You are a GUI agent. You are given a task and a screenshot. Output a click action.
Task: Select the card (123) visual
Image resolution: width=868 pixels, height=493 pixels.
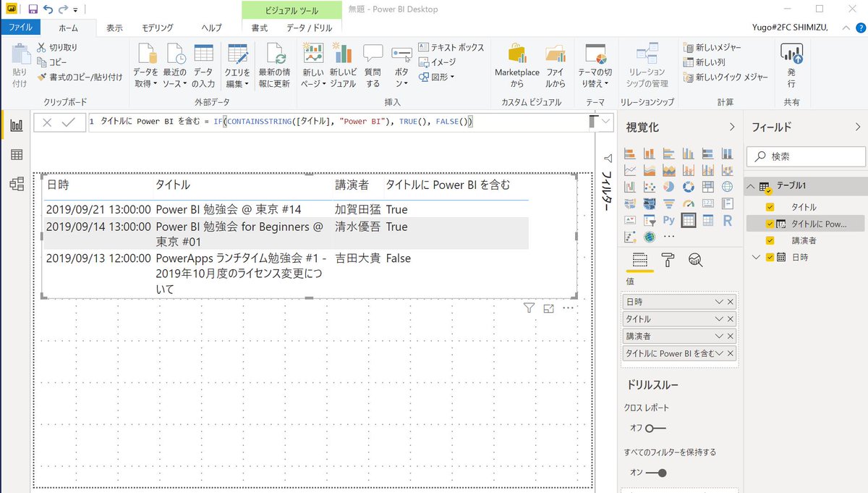coord(708,203)
